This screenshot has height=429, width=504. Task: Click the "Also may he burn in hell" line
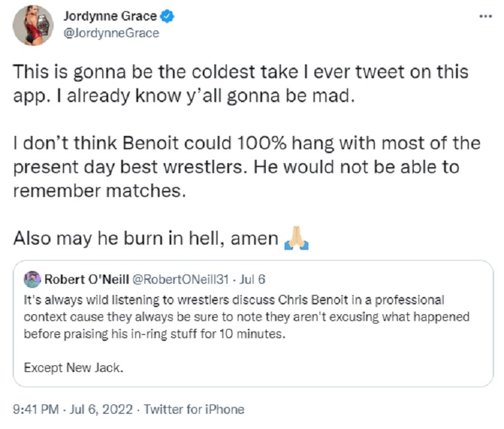pyautogui.click(x=146, y=238)
